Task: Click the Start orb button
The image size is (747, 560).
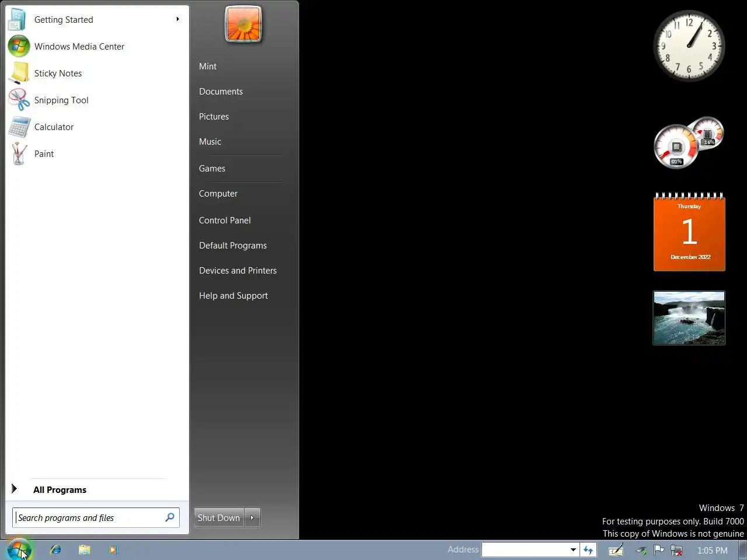Action: click(x=19, y=549)
